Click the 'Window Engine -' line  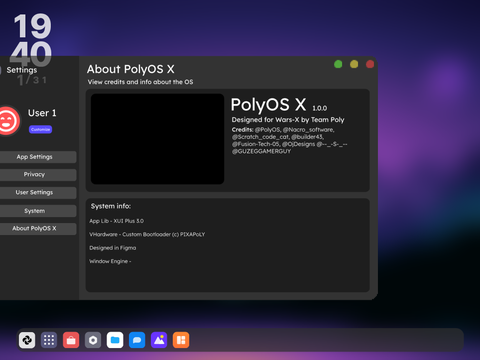click(x=110, y=261)
